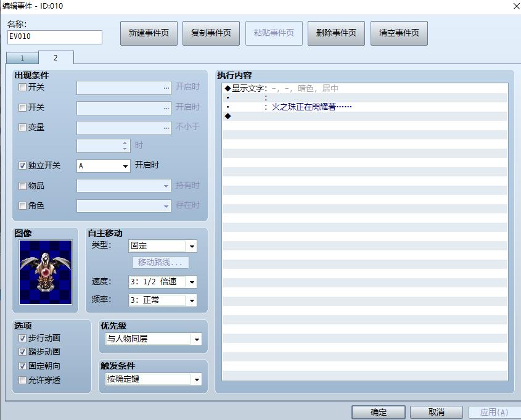Viewport: 521px width, 420px height.
Task: Click the second 开关 selector field
Action: (x=124, y=109)
